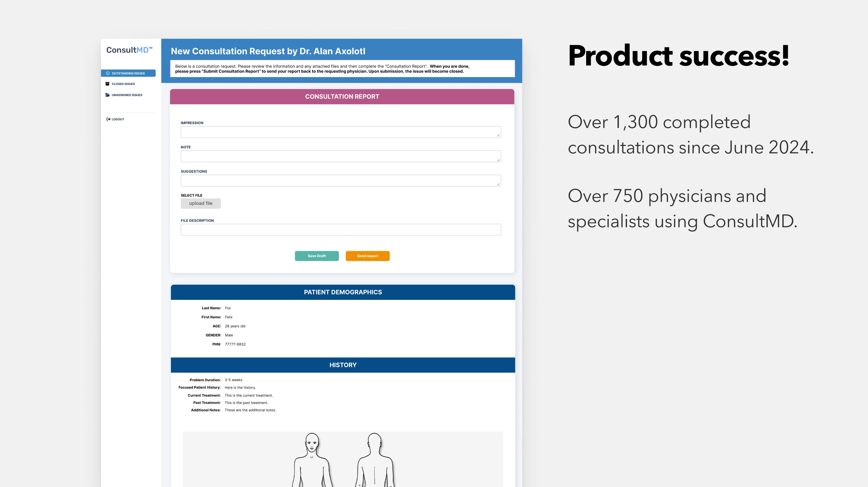The height and width of the screenshot is (487, 868).
Task: Log out via the Logout link
Action: click(118, 119)
